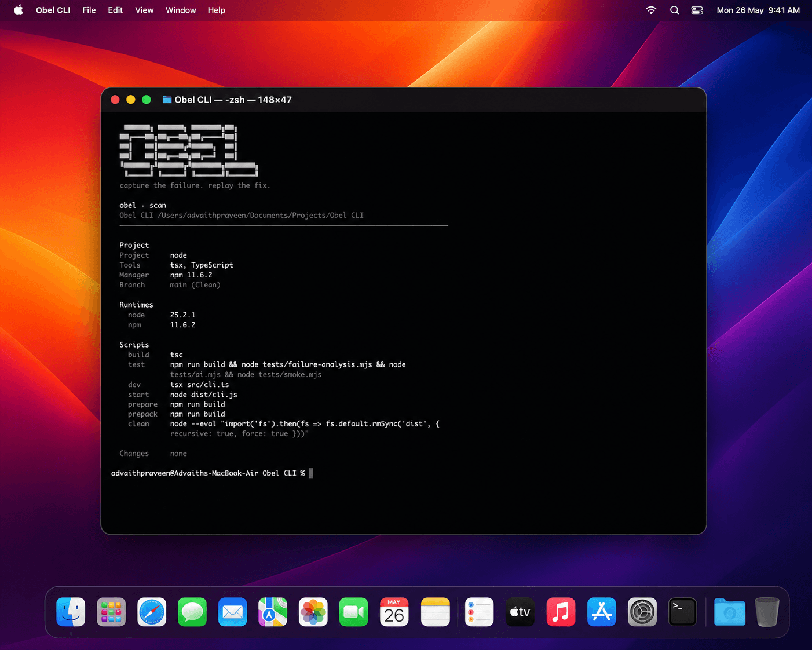
Task: Click the Manager value 'npm 11.6.2'
Action: (191, 275)
